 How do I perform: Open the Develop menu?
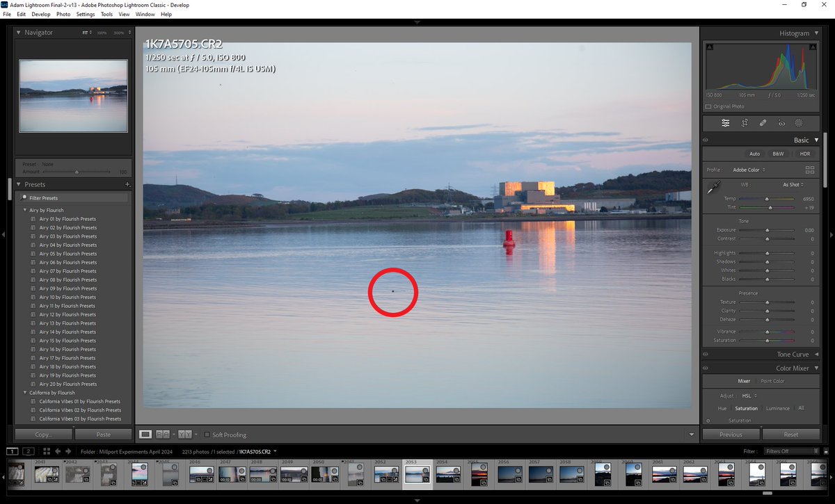tap(41, 14)
